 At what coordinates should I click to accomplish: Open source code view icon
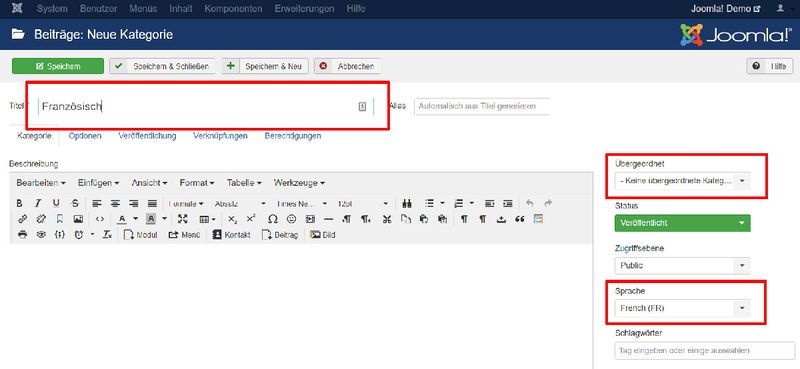100,219
